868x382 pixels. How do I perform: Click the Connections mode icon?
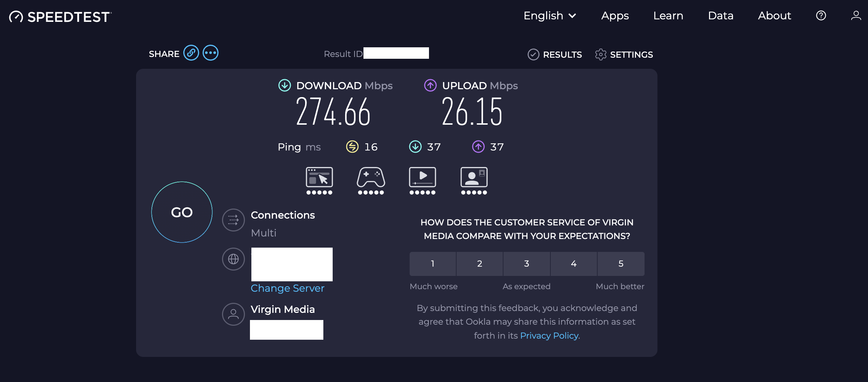[x=233, y=220]
